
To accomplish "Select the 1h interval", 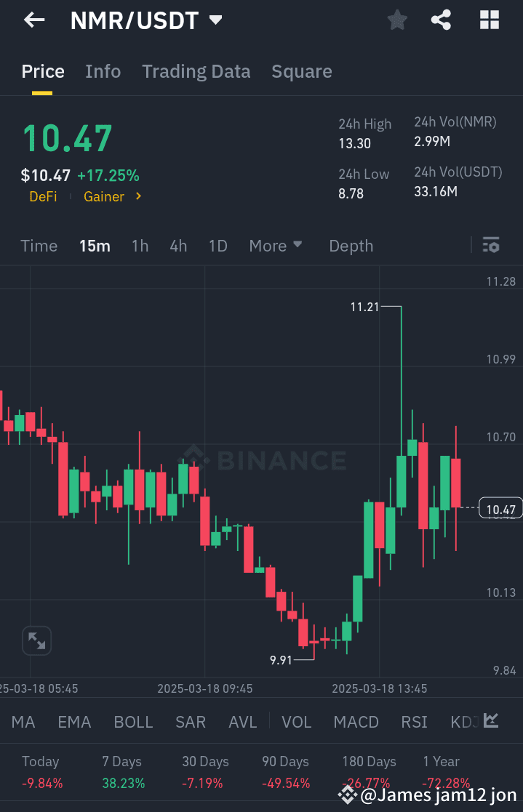I will click(x=140, y=246).
